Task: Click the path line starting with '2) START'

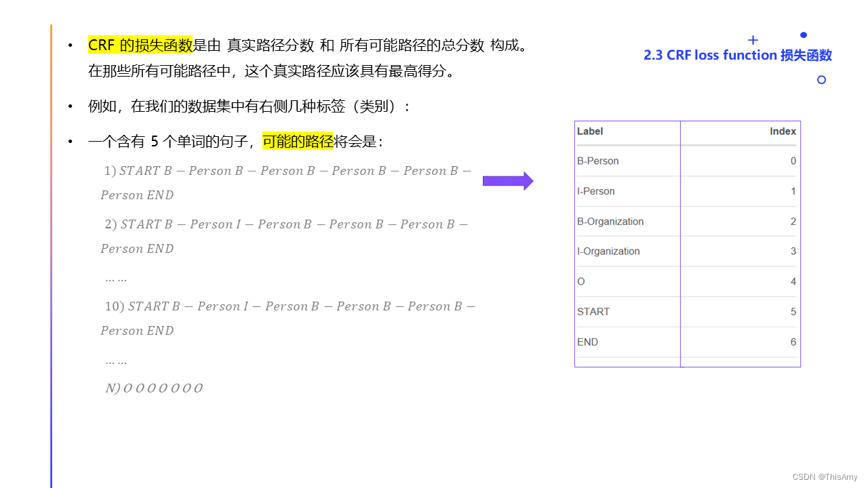Action: tap(286, 224)
